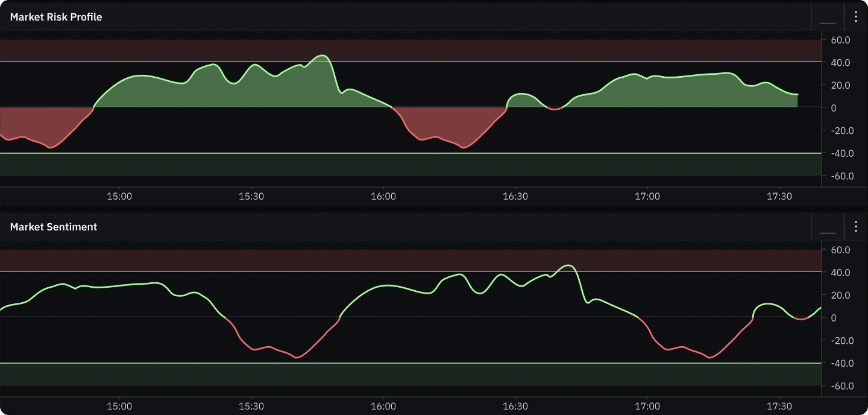Click the Market Sentiment panel title
Screen dimensions: 868x415
[54, 227]
